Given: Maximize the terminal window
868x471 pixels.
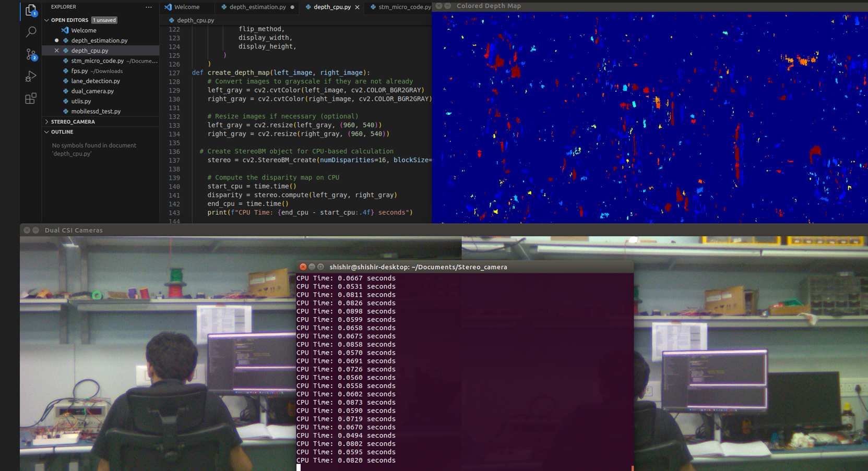Looking at the screenshot, I should 320,267.
